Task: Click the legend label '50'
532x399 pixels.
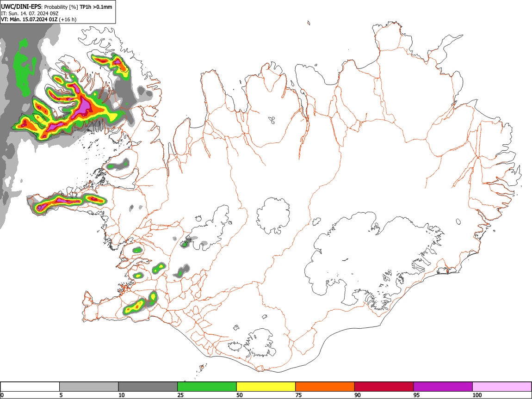Action: pyautogui.click(x=240, y=395)
